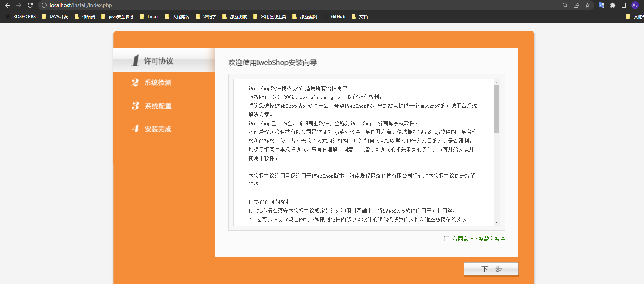Bookmark this page with the star icon
644x284 pixels.
(588, 5)
